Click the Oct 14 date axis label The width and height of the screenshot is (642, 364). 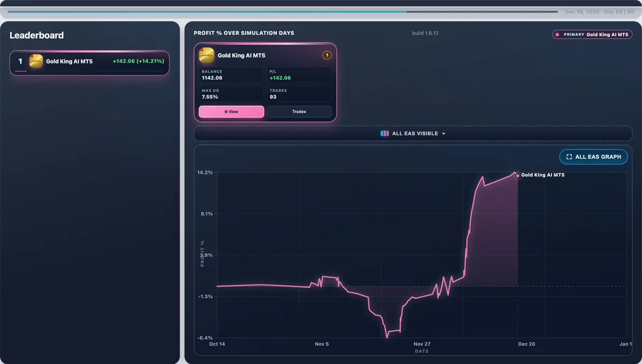[x=217, y=344]
